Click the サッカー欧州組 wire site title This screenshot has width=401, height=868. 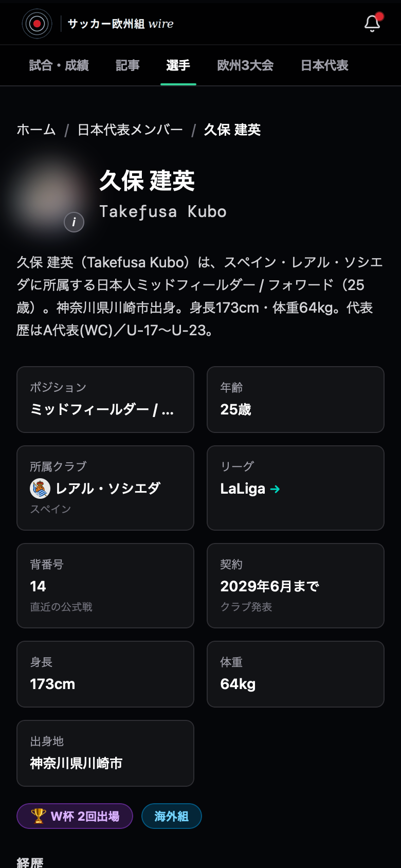[121, 24]
